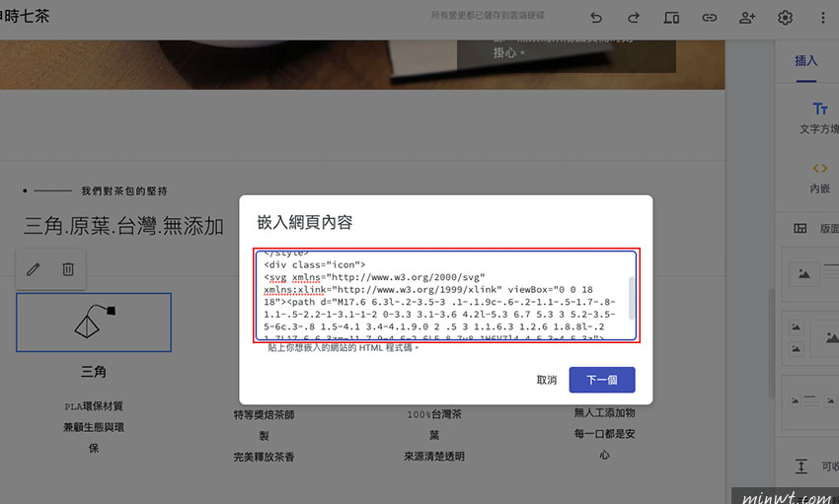Viewport: 839px width, 504px height.
Task: Select the 三角 label text
Action: 94,372
